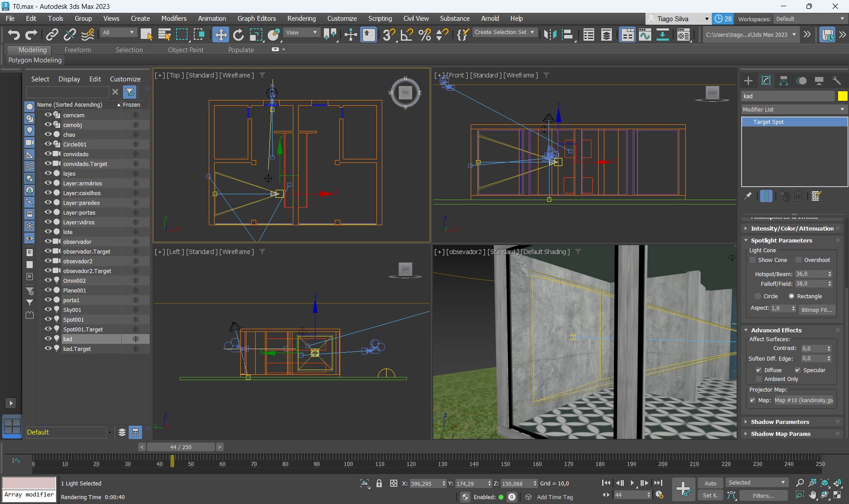
Task: Open the Utilities wrench panel
Action: [x=836, y=81]
